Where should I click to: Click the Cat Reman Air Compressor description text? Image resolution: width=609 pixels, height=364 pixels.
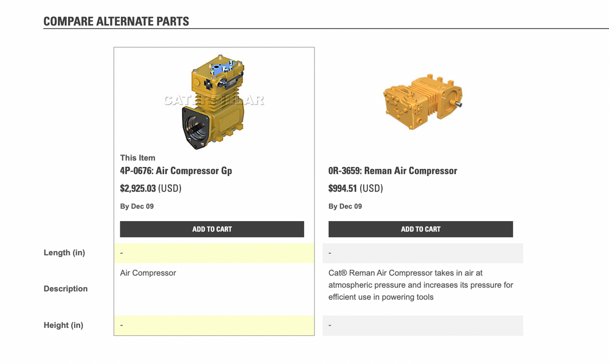tap(420, 285)
